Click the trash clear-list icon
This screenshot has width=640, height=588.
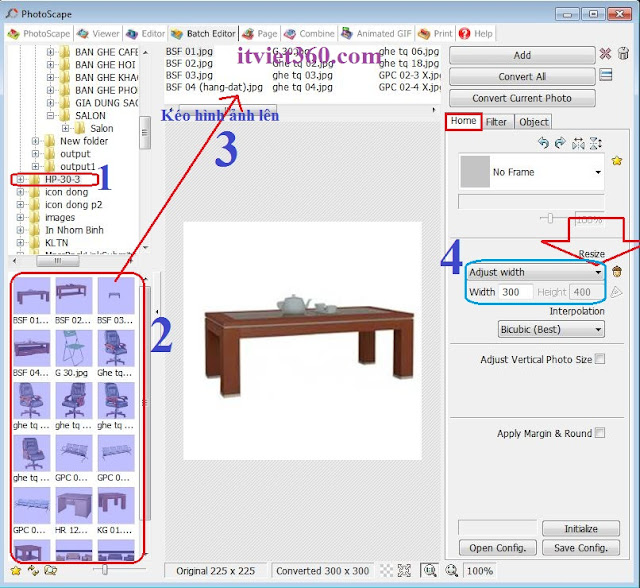click(x=623, y=53)
